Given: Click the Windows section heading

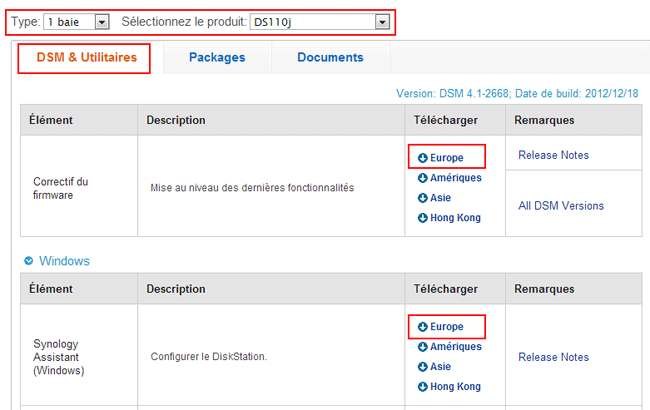Looking at the screenshot, I should 64,261.
